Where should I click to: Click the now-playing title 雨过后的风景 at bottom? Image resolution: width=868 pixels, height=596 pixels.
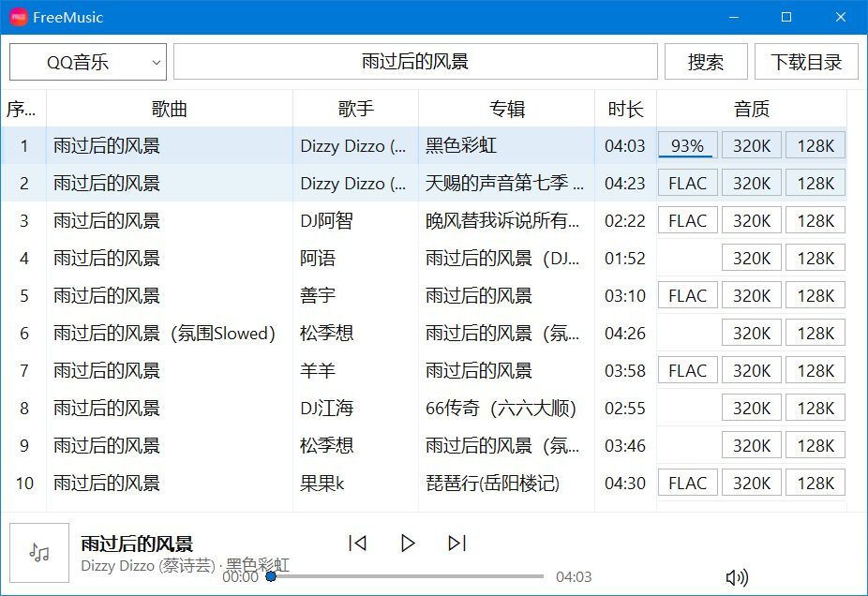point(137,544)
